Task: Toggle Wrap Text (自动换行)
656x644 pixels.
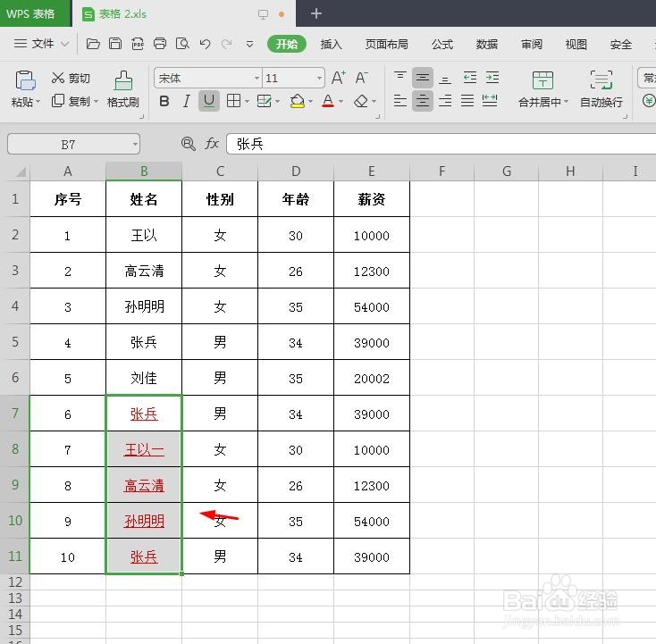Action: (601, 88)
